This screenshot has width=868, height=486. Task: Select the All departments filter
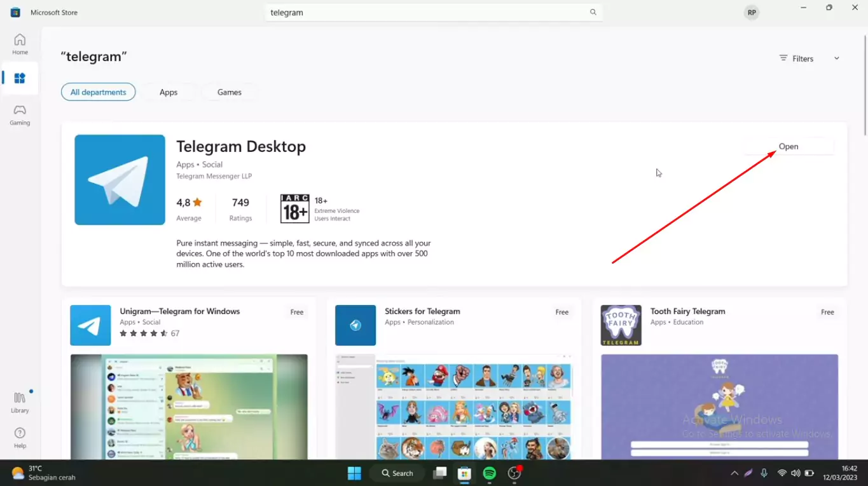click(x=98, y=92)
